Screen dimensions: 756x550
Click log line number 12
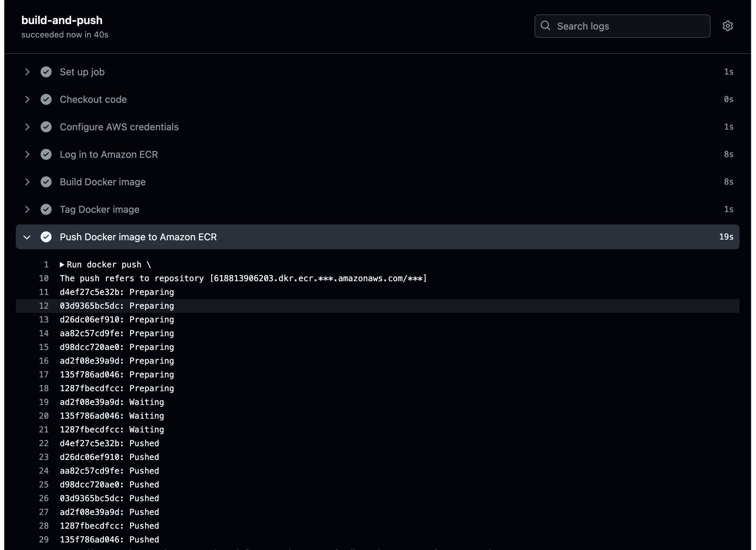pos(44,306)
